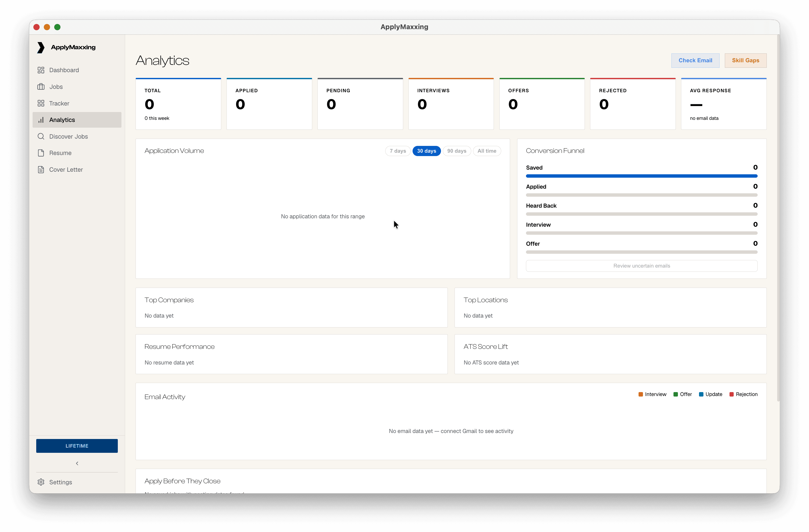Click the LIFETIME plan badge
The width and height of the screenshot is (809, 532).
tap(77, 446)
